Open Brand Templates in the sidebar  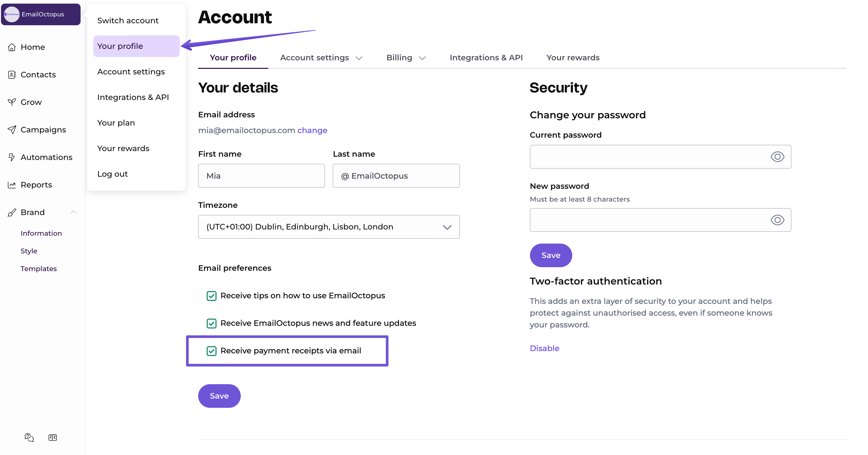[38, 269]
